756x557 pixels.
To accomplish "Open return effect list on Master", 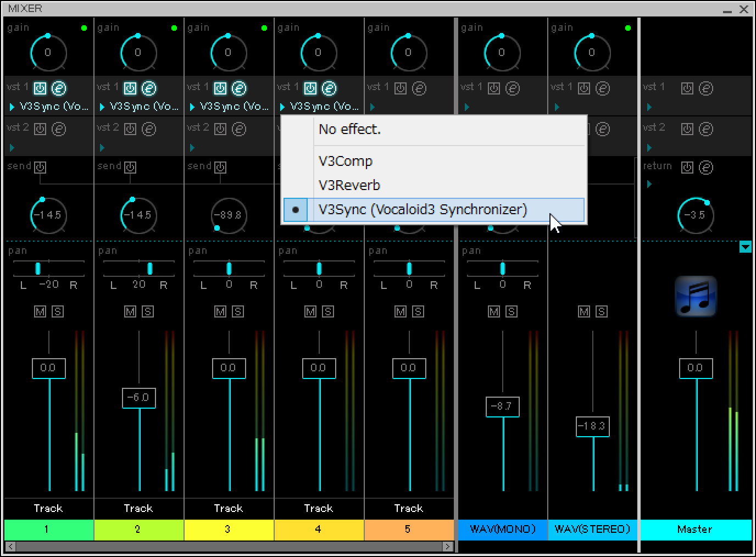I will tap(649, 184).
